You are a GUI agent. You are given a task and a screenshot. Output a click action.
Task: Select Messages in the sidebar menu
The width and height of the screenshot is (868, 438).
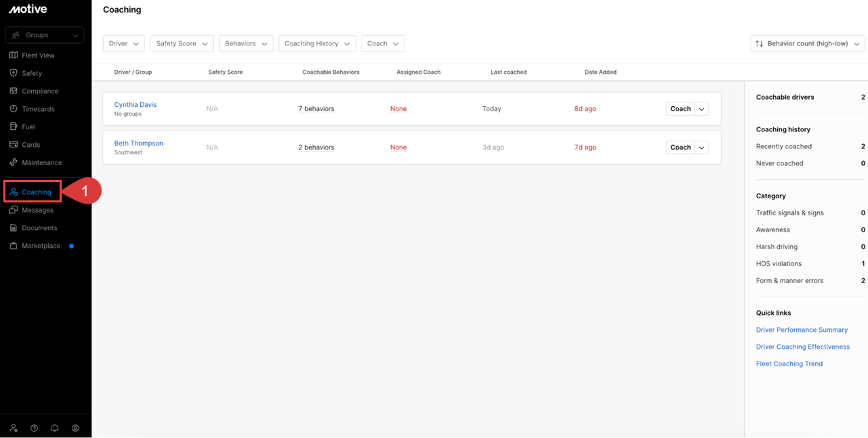(x=37, y=210)
